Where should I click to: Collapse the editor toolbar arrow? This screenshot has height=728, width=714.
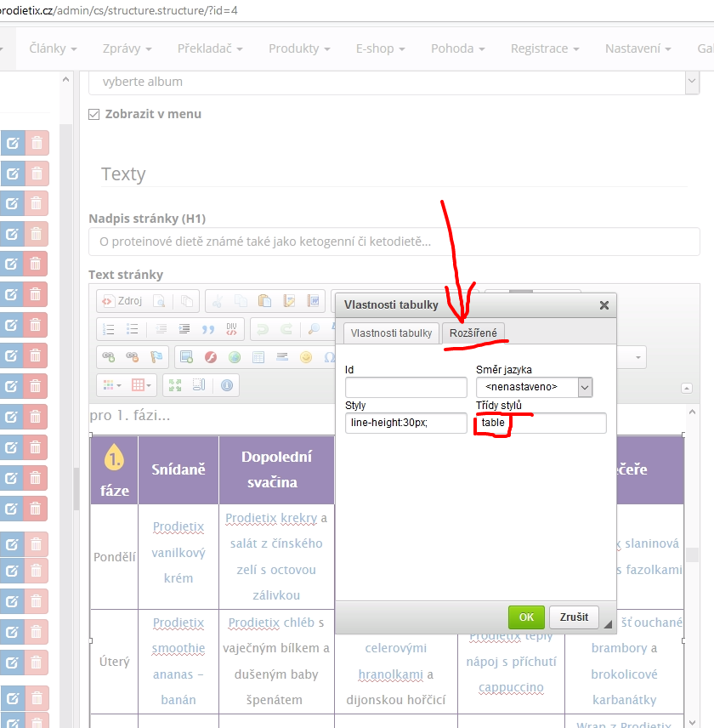pyautogui.click(x=687, y=388)
